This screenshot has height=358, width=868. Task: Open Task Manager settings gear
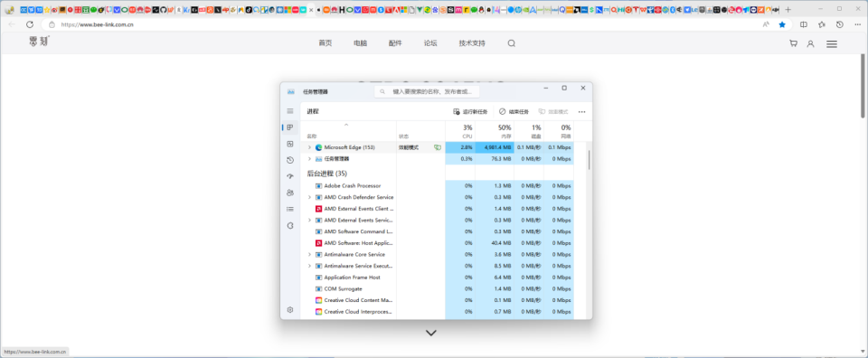point(290,310)
